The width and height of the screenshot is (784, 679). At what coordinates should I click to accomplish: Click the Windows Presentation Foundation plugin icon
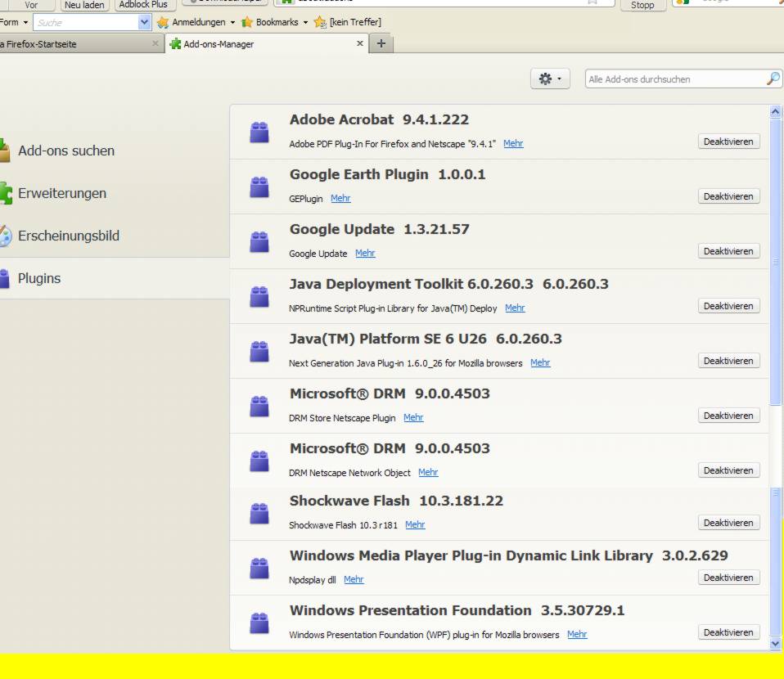point(259,623)
